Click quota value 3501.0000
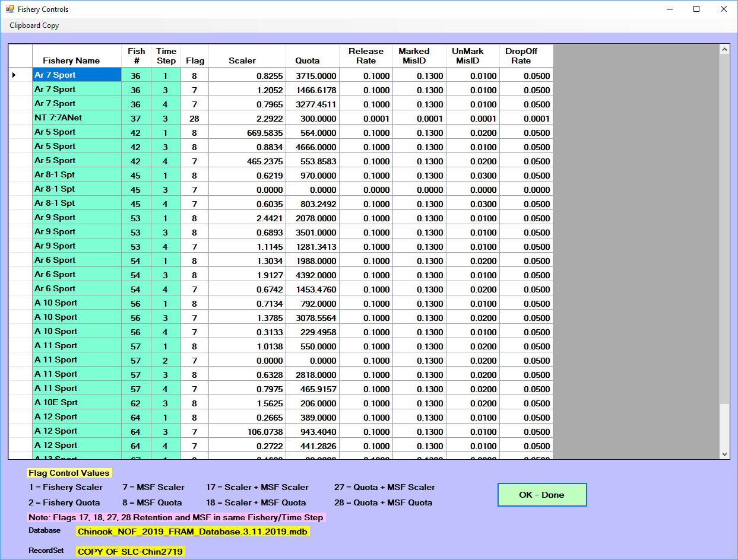This screenshot has height=560, width=738. point(312,233)
